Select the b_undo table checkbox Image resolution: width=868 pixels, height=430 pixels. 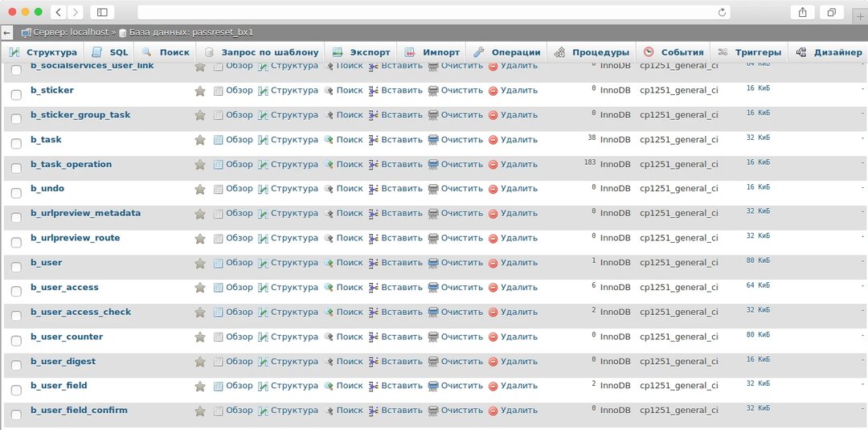17,193
